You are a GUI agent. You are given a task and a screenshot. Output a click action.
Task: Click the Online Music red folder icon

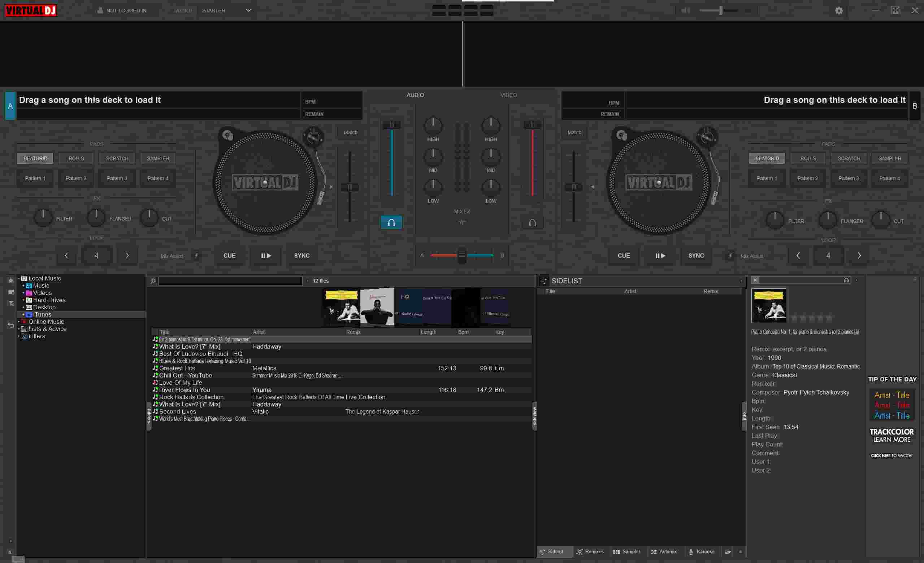[24, 322]
